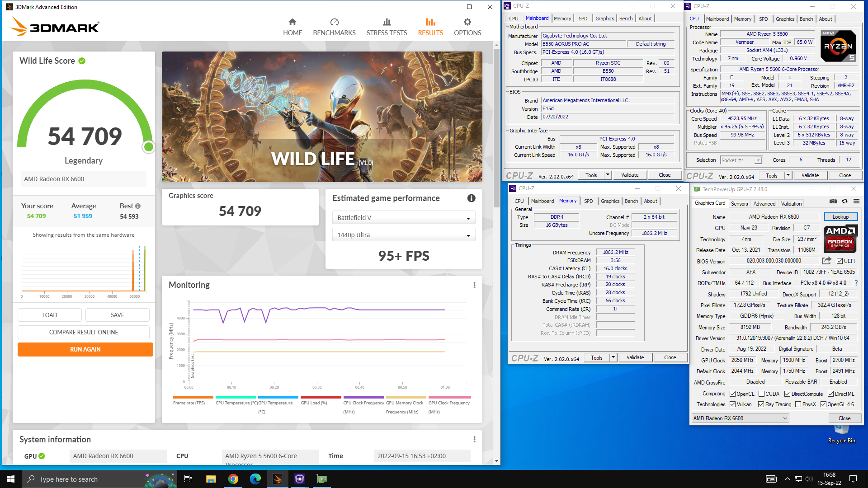Click COMPARE RESULT ONLINE button
This screenshot has width=868, height=488.
tap(84, 332)
